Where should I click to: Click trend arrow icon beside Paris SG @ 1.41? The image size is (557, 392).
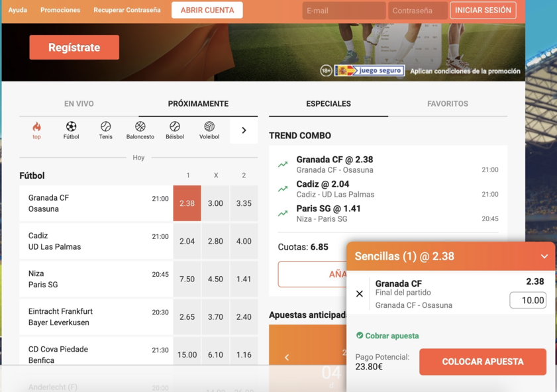click(x=283, y=213)
